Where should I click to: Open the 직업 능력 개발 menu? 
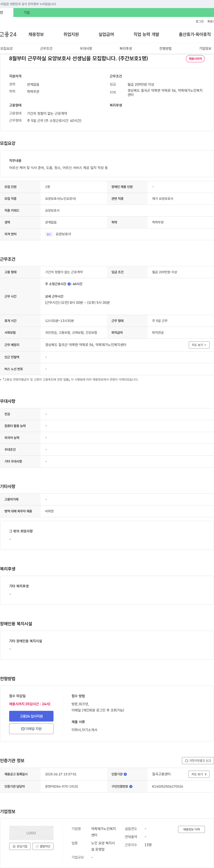pyautogui.click(x=146, y=34)
